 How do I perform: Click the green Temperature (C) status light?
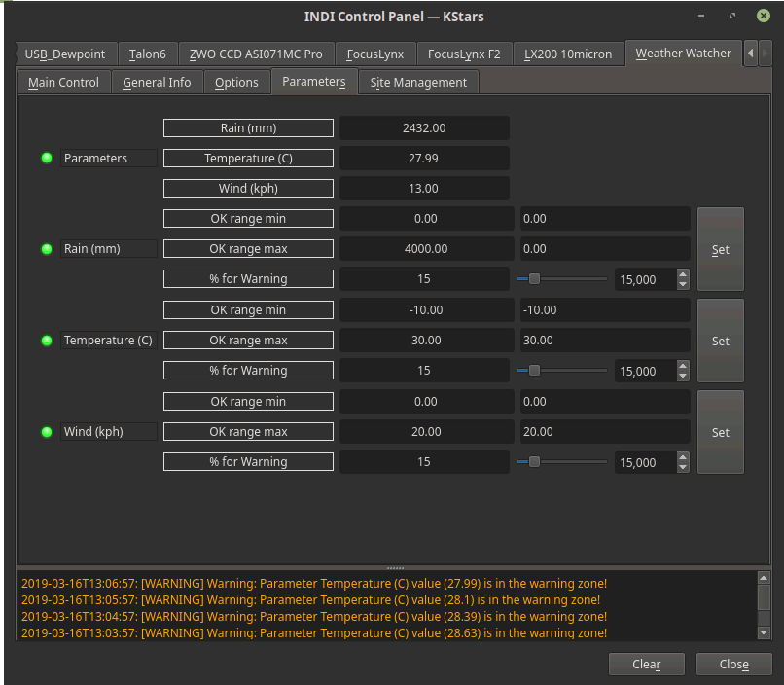point(47,341)
